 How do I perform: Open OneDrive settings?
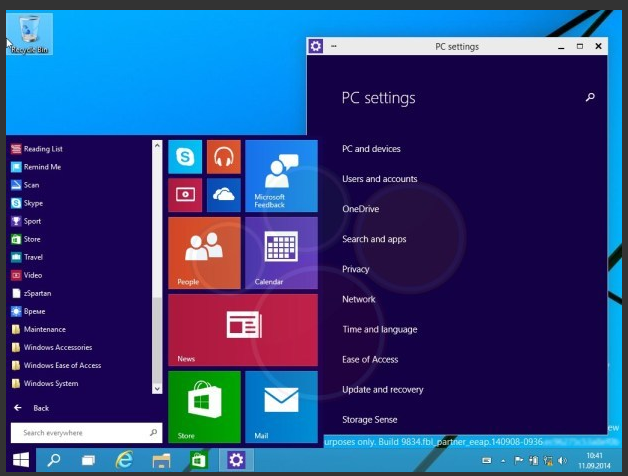pyautogui.click(x=360, y=209)
